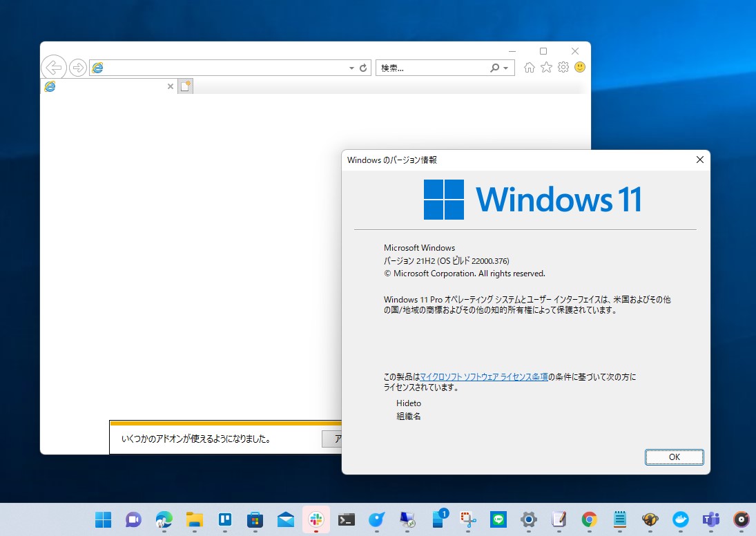Open Microsoft Edge from the taskbar

[163, 519]
